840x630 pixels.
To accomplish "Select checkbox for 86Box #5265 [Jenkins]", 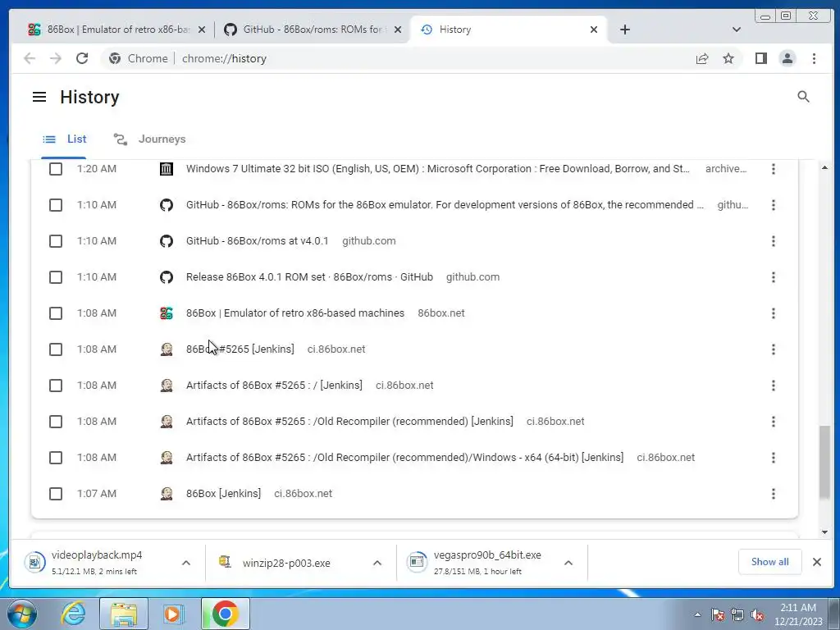I will pos(56,349).
